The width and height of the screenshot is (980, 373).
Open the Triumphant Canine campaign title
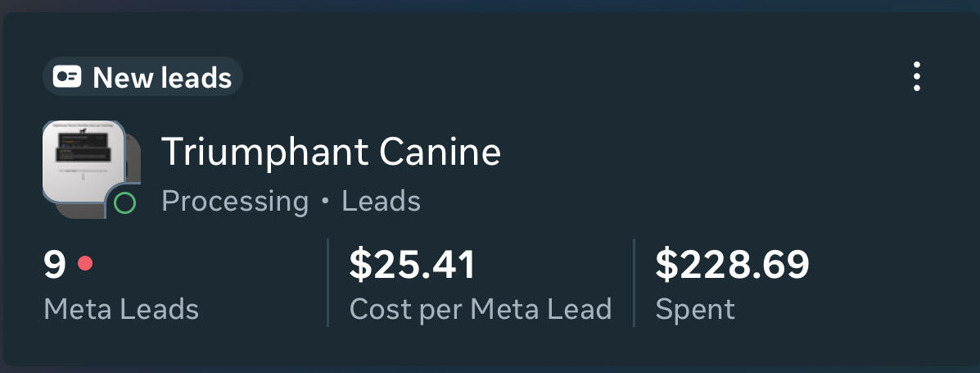pyautogui.click(x=331, y=152)
